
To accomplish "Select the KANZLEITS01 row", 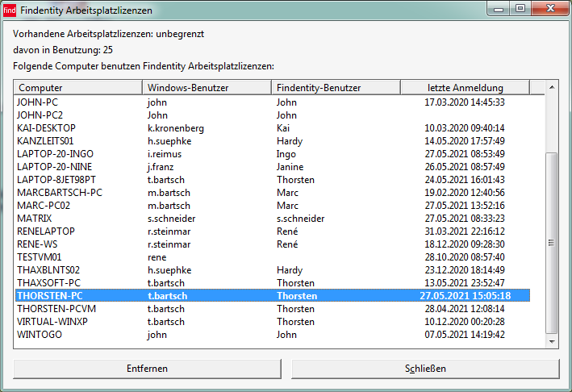I will 273,141.
